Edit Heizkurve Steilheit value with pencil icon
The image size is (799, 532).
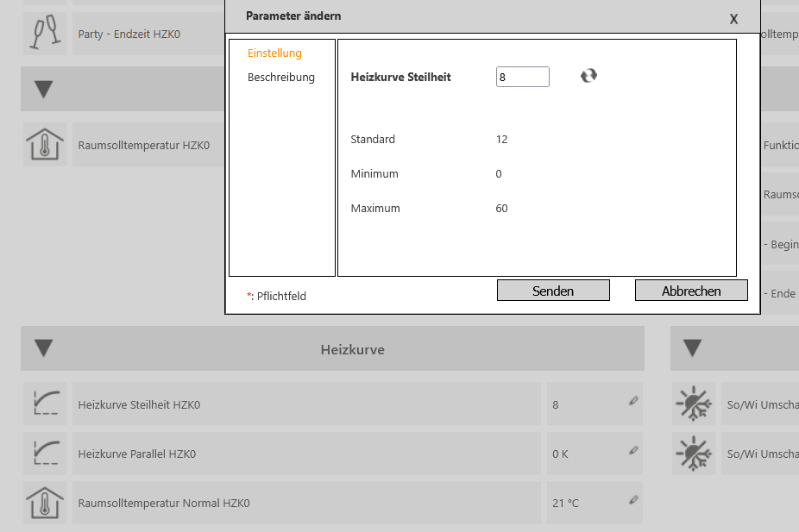[x=633, y=401]
